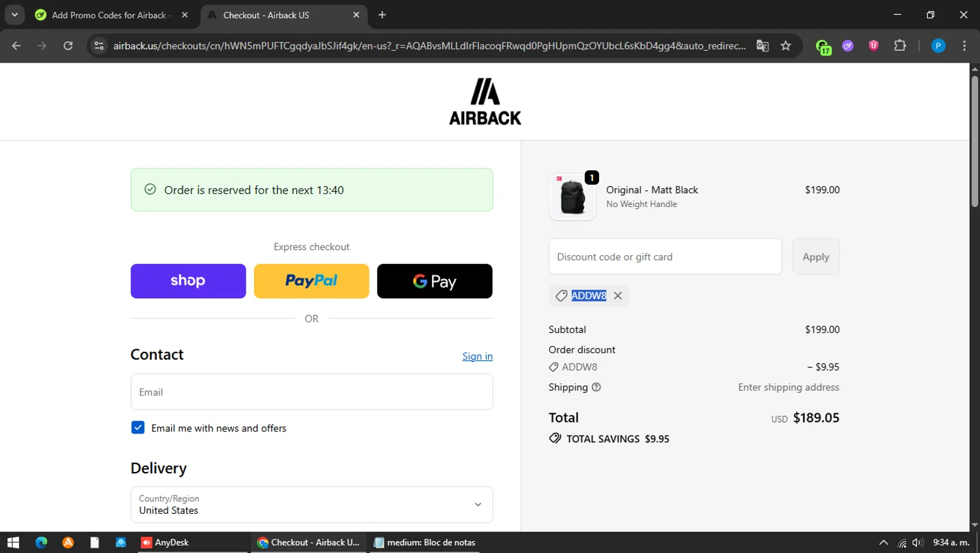980x553 pixels.
Task: Switch to AnyDesk in taskbar
Action: coord(193,543)
